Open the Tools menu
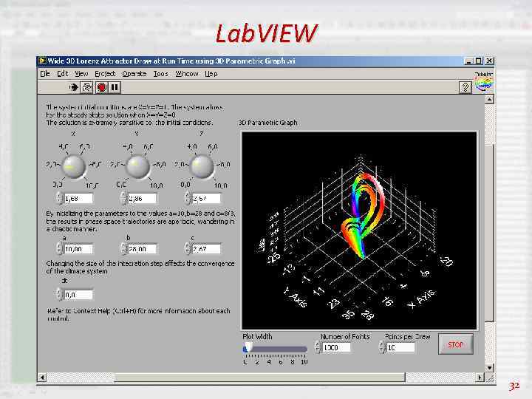This screenshot has width=532, height=399. [x=161, y=74]
